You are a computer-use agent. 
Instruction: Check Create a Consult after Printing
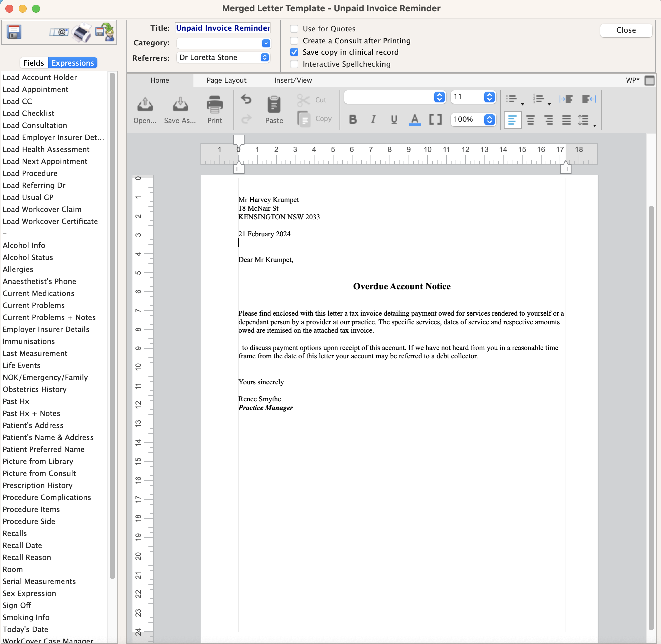[x=294, y=41]
